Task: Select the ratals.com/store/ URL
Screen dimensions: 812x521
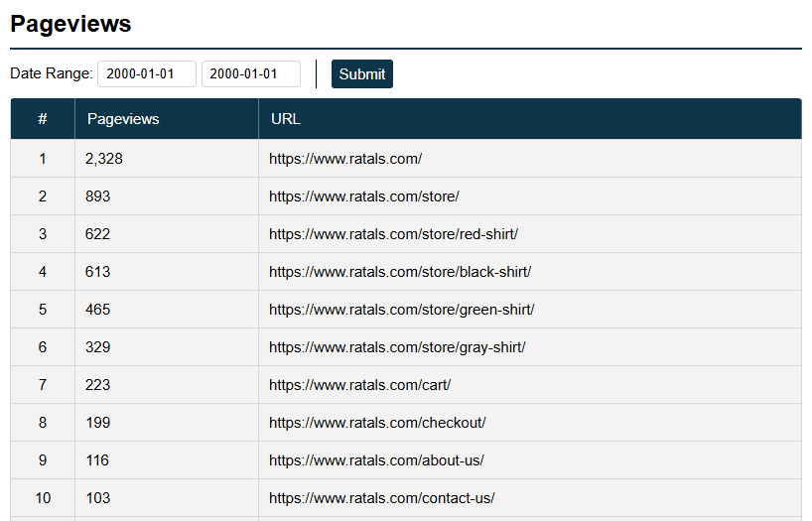Action: point(364,196)
